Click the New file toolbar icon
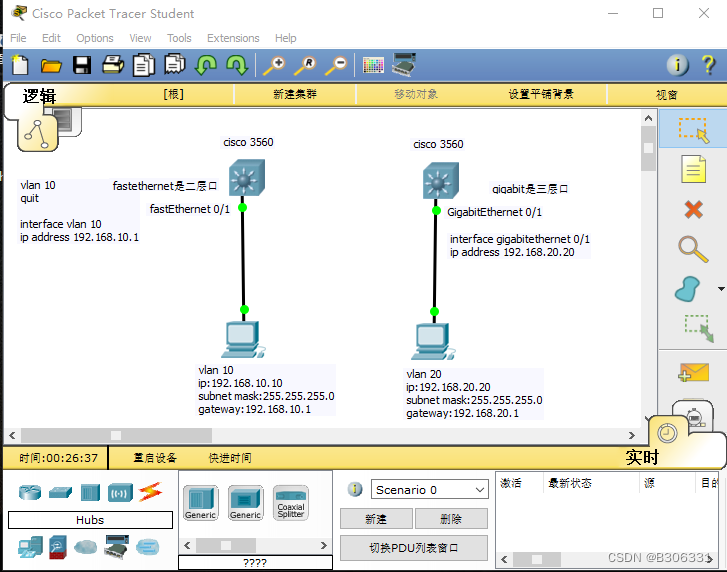Image resolution: width=727 pixels, height=572 pixels. 19,65
